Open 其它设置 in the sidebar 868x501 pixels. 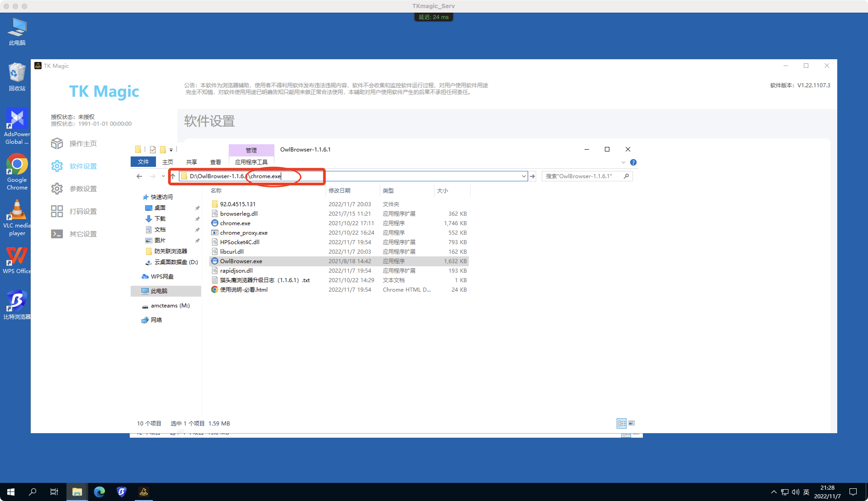tap(83, 234)
